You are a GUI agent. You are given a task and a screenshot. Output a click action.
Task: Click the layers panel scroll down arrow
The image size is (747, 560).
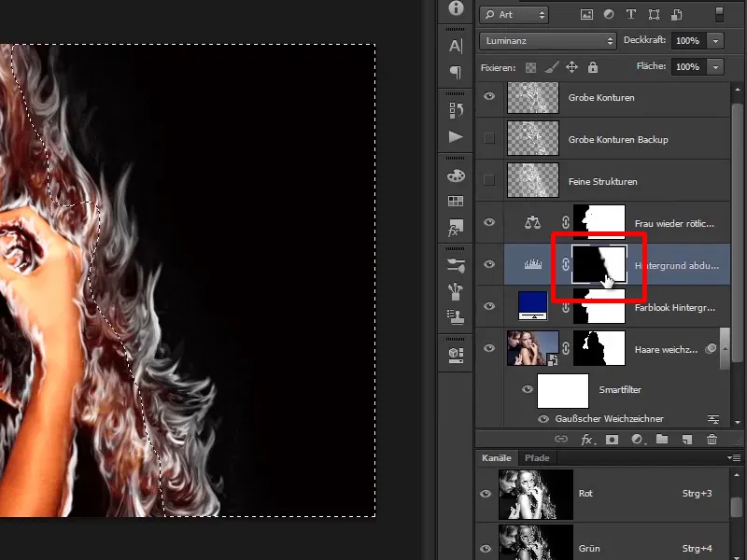(x=738, y=423)
